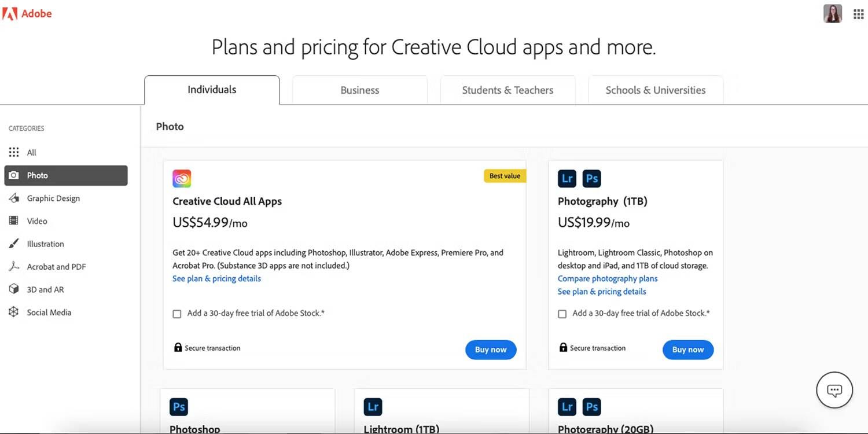The image size is (868, 434).
Task: Check the Adobe Stock trial for Photography (1TB)
Action: click(x=562, y=314)
